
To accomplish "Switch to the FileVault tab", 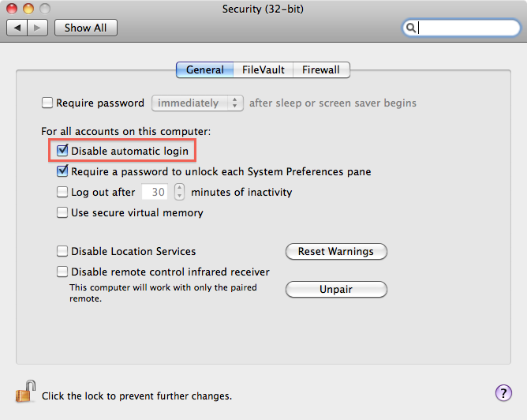I will 263,69.
